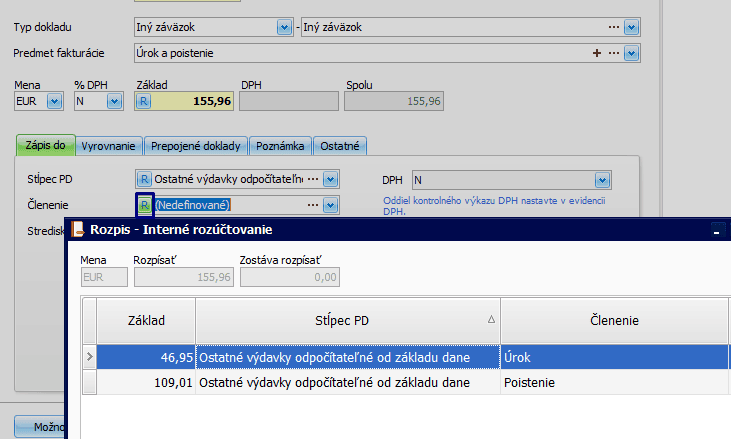Screen dimensions: 731x439
Task: Expand the first Typ dokladu dropdown
Action: point(286,26)
